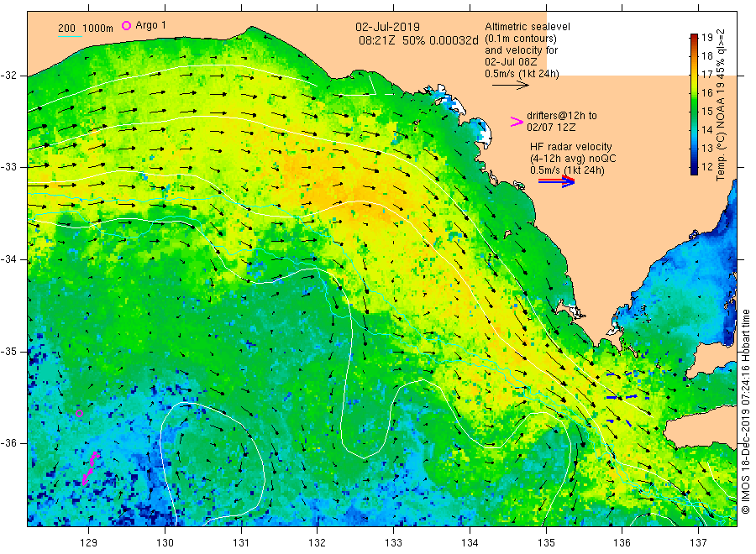Click the 'HF radar velocity' label
Screen dimensions: 756x554
571,146
